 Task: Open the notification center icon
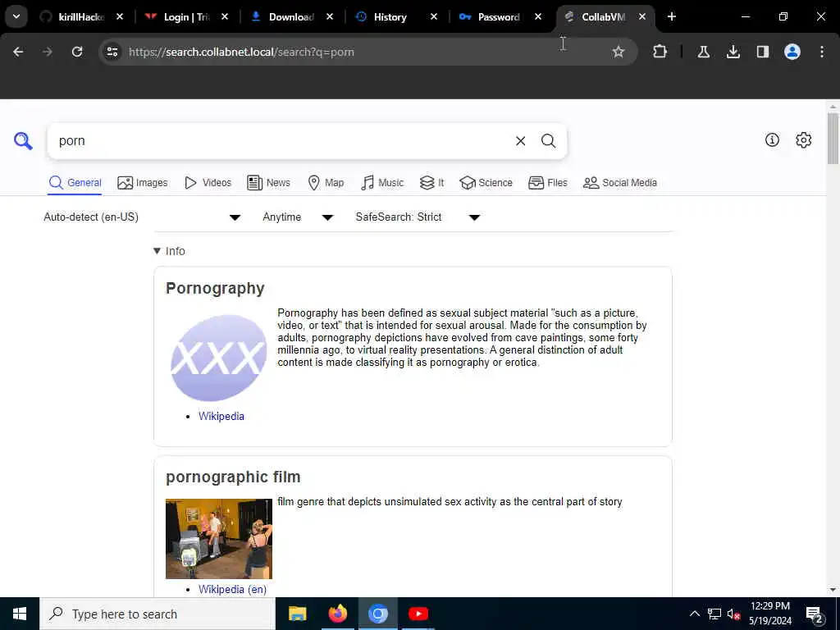click(814, 614)
